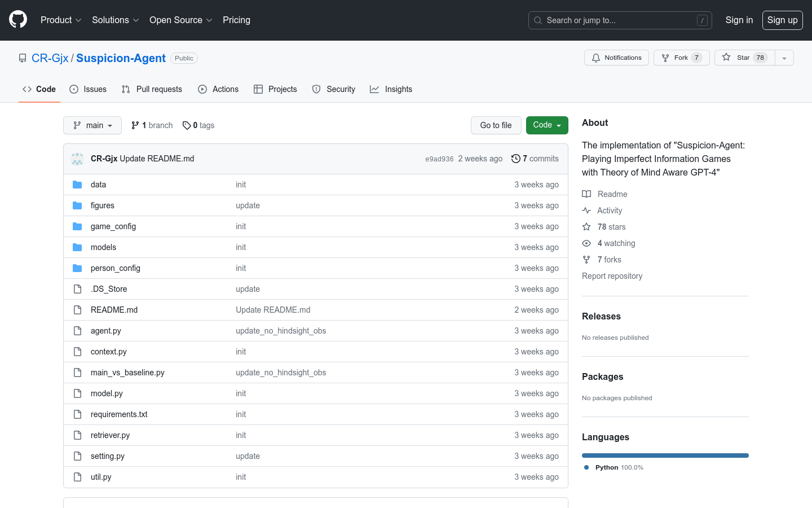Viewport: 812px width, 508px height.
Task: Click the context.py file icon
Action: pyautogui.click(x=77, y=352)
